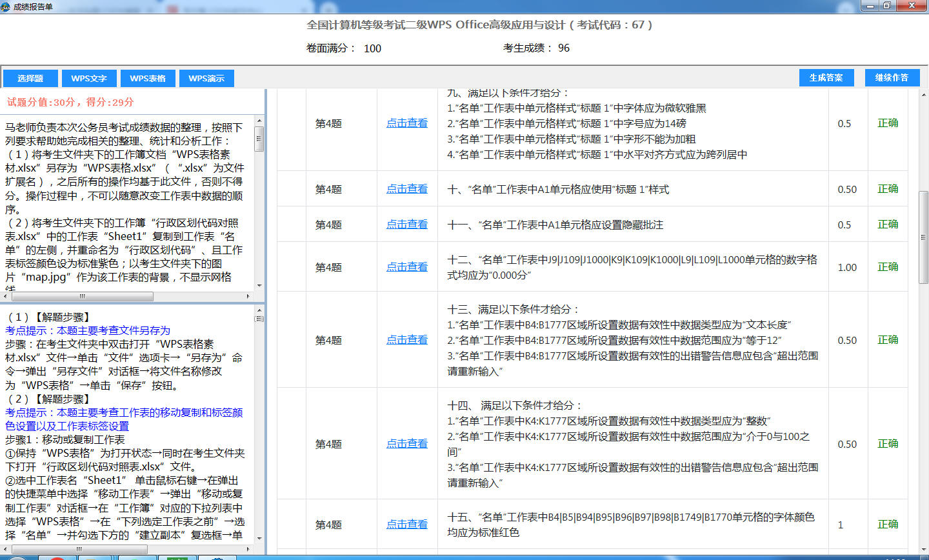Click the exam title 全国计算机等级考试二级WPS Office
The image size is (929, 560).
click(479, 25)
